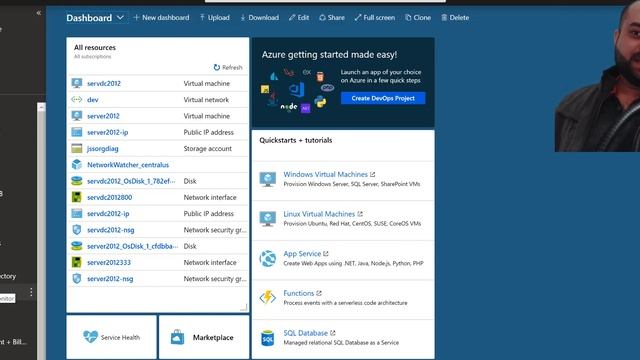
Task: Open server2012_OsDisk_1_cfdbba disk link
Action: click(x=132, y=246)
